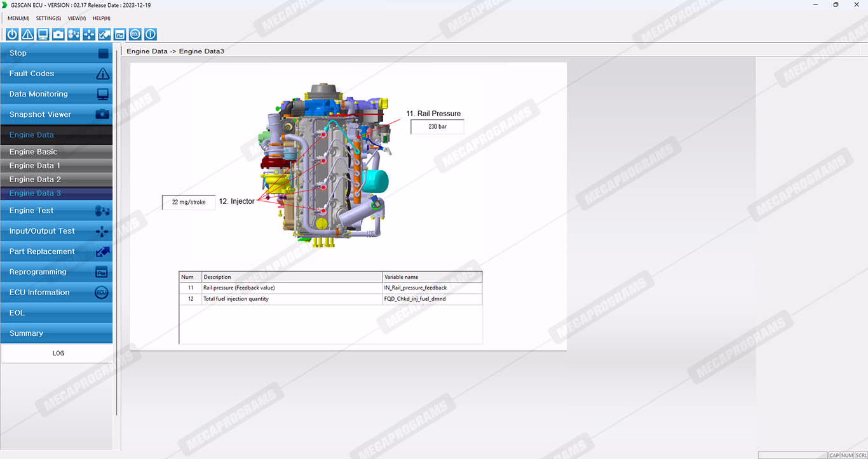Click the camera snapshot toolbar icon
The image size is (868, 459).
[58, 34]
